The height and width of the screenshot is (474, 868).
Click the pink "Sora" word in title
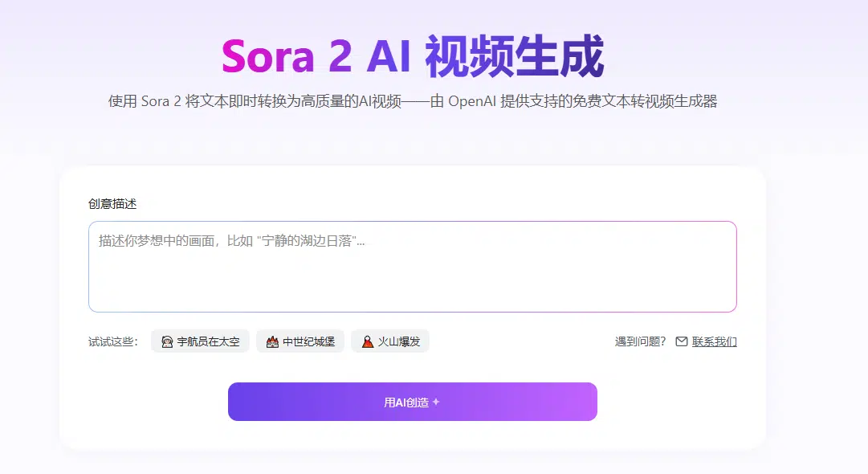(x=267, y=57)
